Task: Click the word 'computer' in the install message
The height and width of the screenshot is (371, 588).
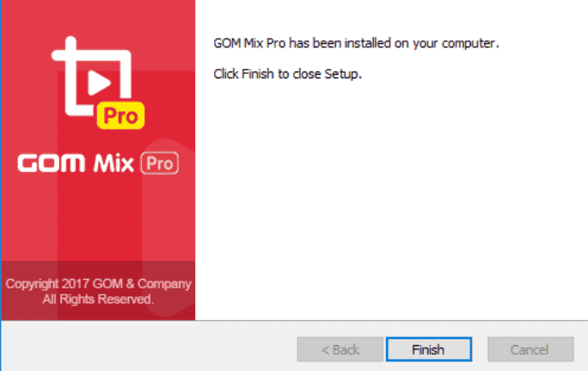Action: pos(469,44)
